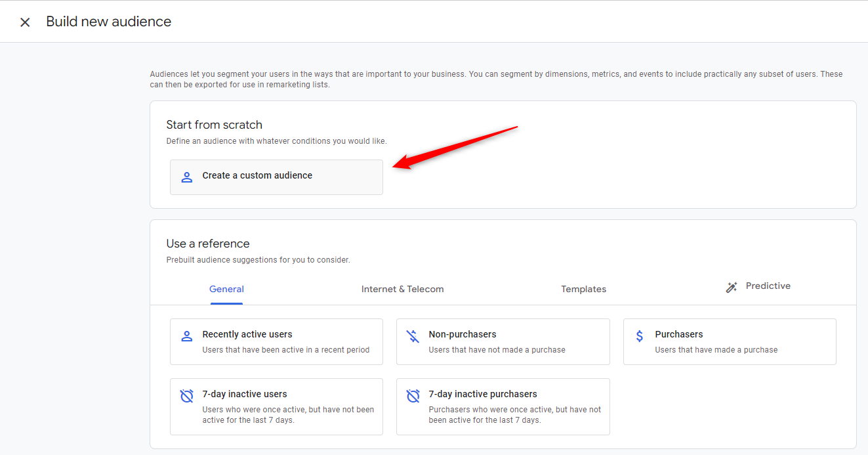This screenshot has width=868, height=455.
Task: Click the 'Users that have made a purchase' description
Action: tap(716, 350)
